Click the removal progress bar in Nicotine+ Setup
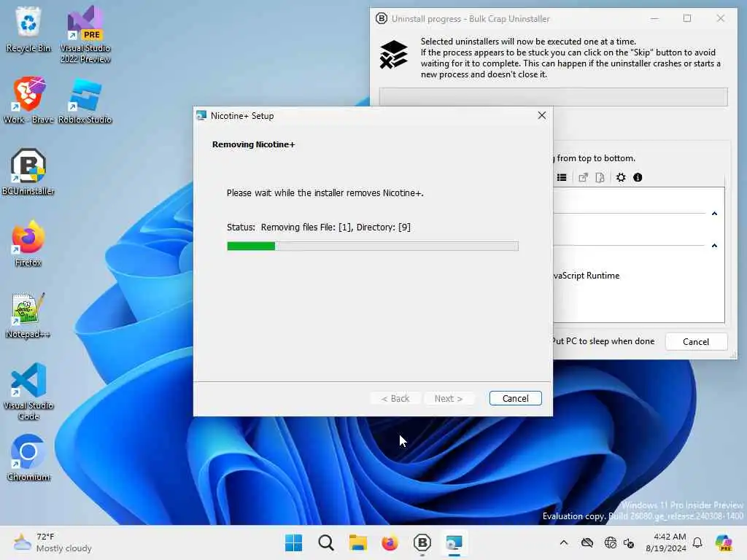This screenshot has width=747, height=560. [373, 246]
